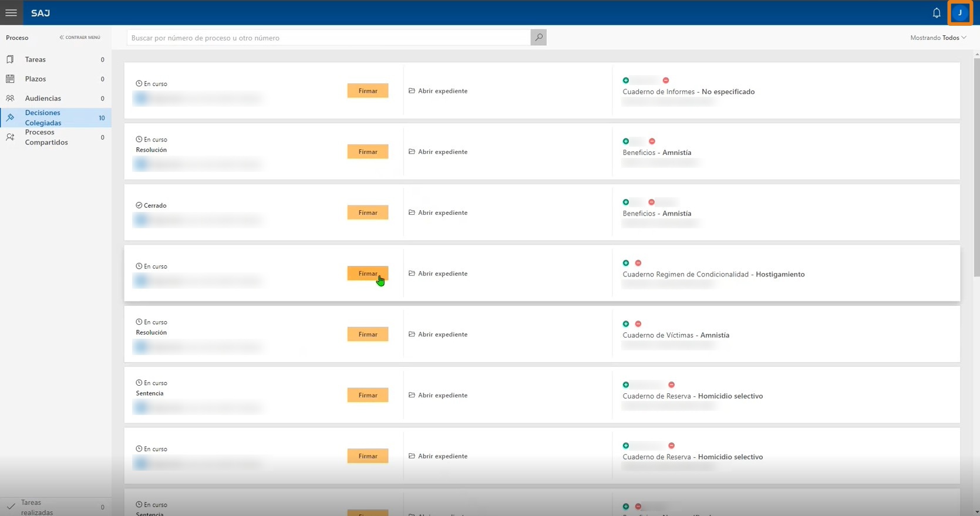Click the Cerrado status label
980x516 pixels.
point(151,205)
